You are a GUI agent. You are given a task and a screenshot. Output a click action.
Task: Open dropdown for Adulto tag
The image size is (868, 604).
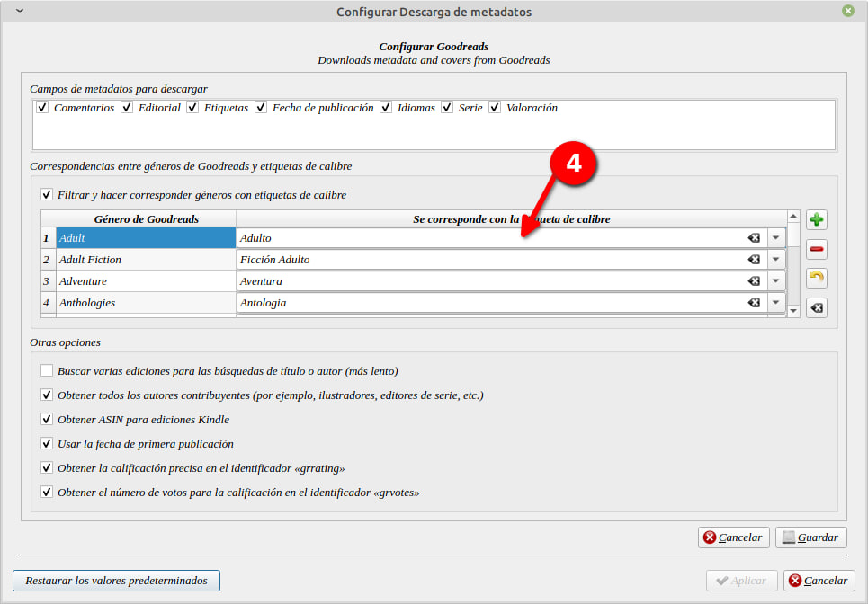coord(775,238)
